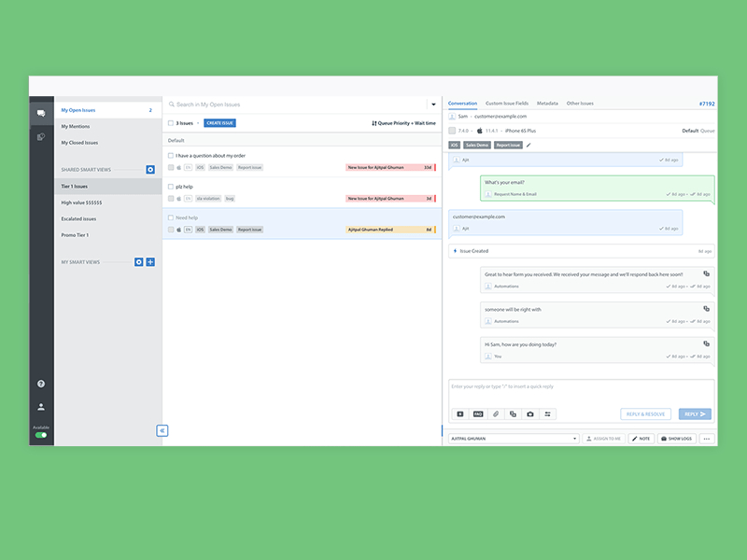Change Queue Priority + Wait time sorting
This screenshot has height=560, width=747.
click(403, 123)
